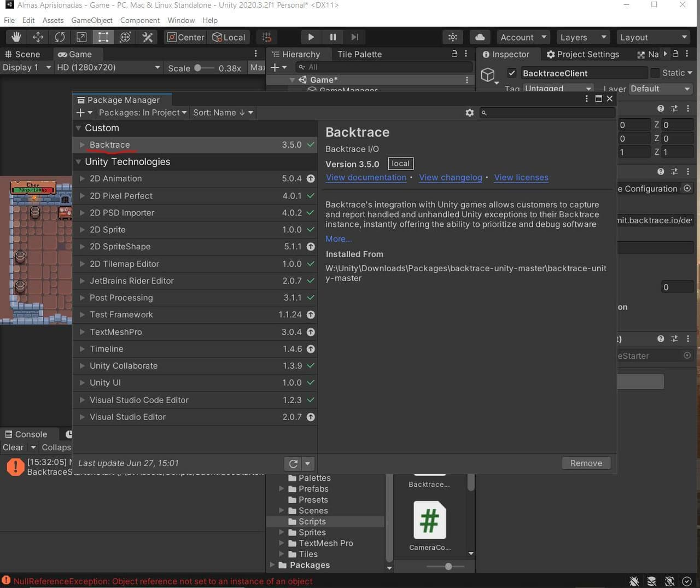Select CameraCo script asset thumbnail

click(430, 520)
